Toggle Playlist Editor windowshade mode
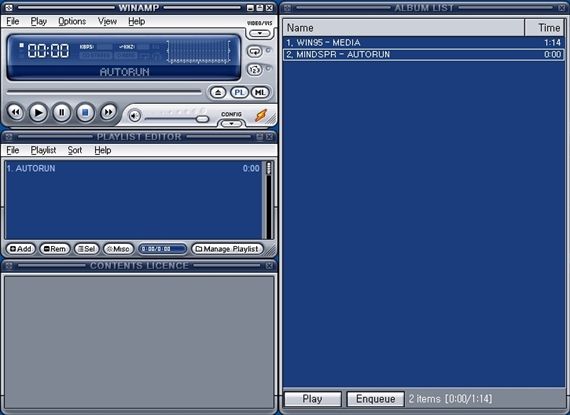The image size is (570, 415). pos(260,137)
